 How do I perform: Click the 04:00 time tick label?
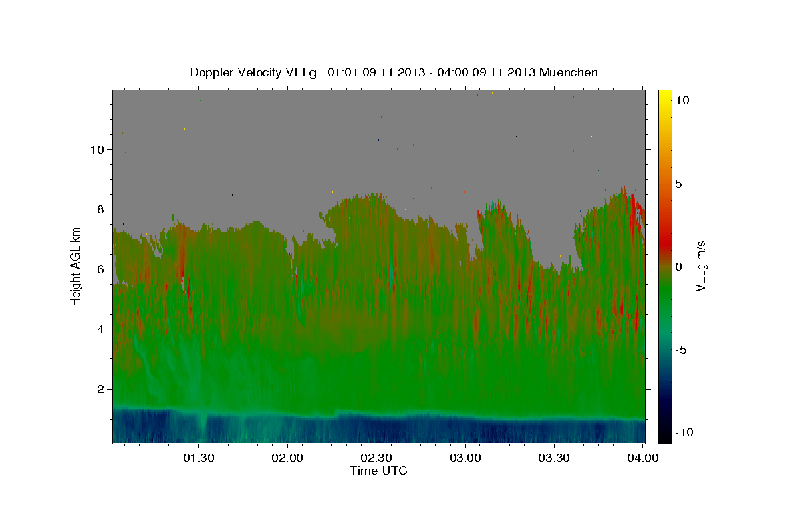pos(643,458)
